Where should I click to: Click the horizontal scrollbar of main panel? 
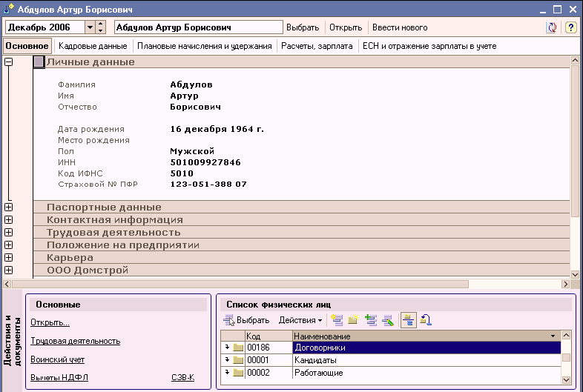coord(237,284)
